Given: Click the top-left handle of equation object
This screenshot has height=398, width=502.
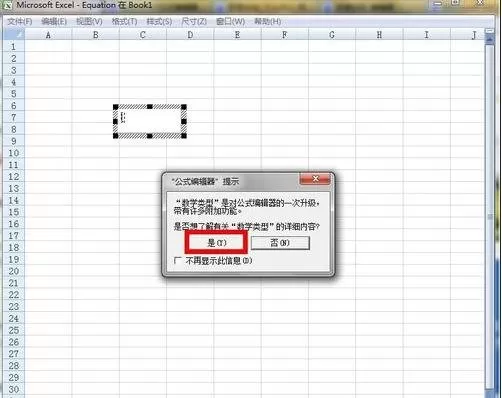Looking at the screenshot, I should 116,107.
